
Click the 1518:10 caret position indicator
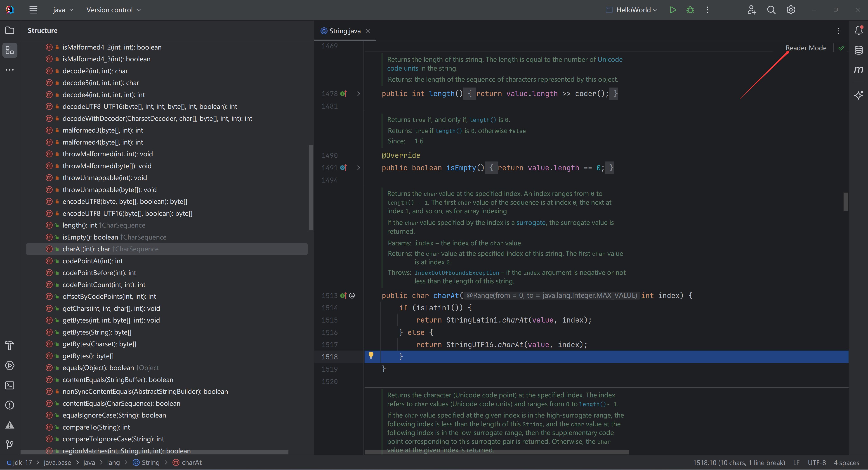[x=739, y=463]
